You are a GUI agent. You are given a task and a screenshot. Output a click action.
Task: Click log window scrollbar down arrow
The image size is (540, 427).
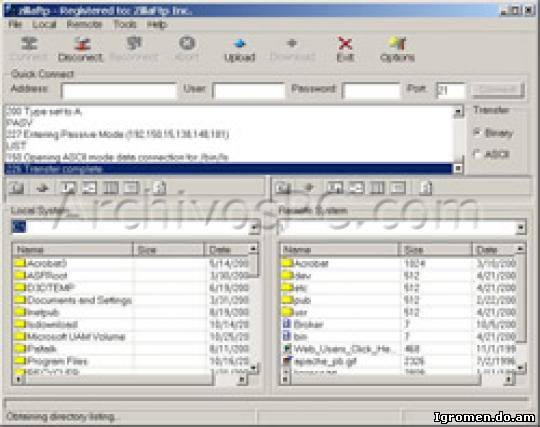(x=458, y=168)
